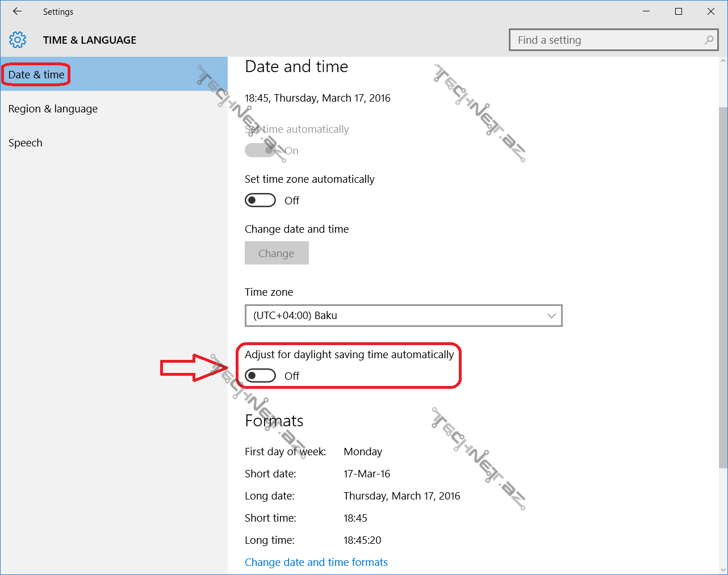Select the Date & time tab
Viewport: 728px width, 575px height.
(36, 74)
